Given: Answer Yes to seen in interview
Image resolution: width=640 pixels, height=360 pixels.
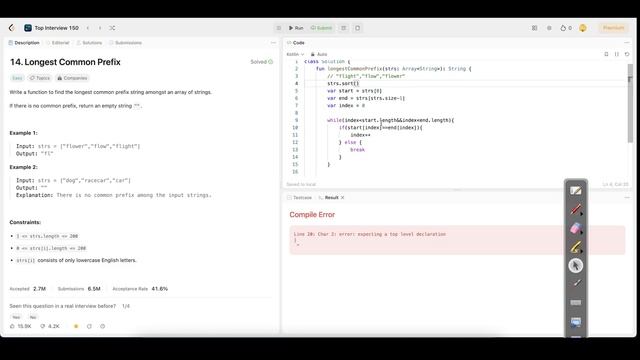Looking at the screenshot, I should [x=16, y=317].
